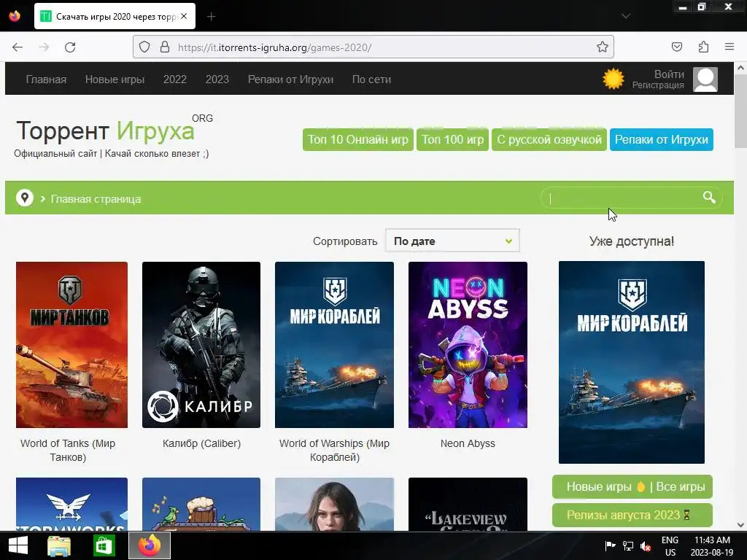This screenshot has height=560, width=747.
Task: Open the 2023 menu item
Action: pyautogui.click(x=217, y=79)
